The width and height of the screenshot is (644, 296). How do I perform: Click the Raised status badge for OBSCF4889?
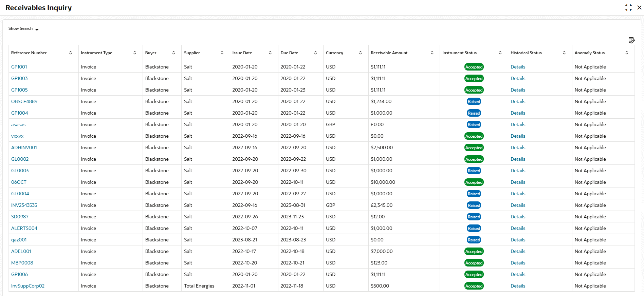pos(474,102)
